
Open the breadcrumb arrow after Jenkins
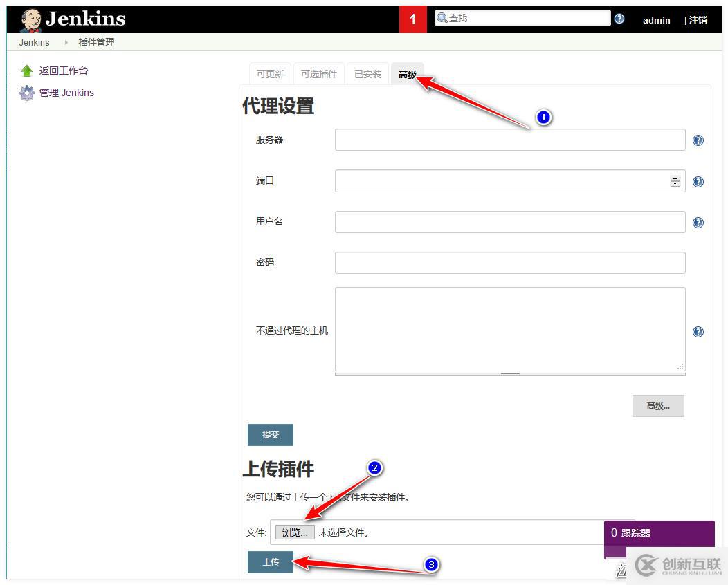click(66, 42)
